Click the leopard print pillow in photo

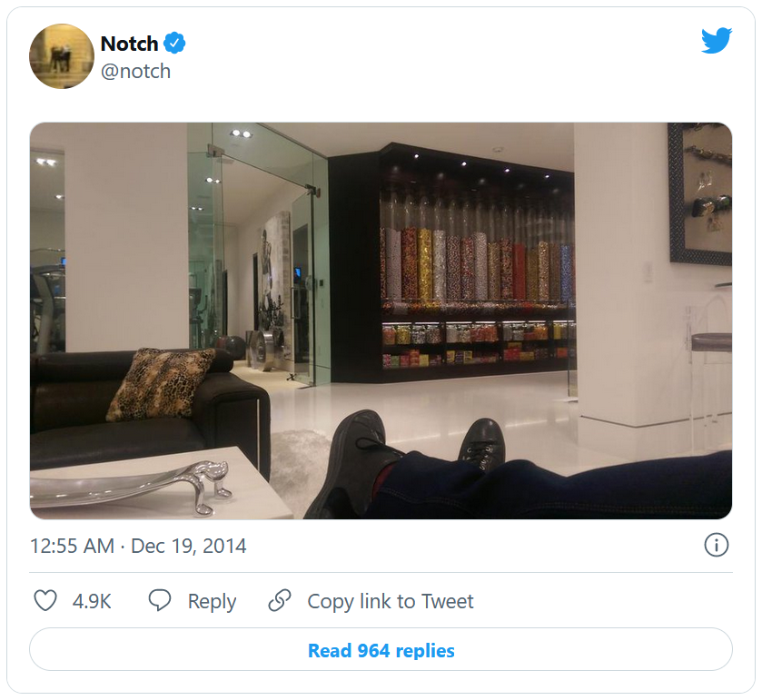click(x=161, y=383)
